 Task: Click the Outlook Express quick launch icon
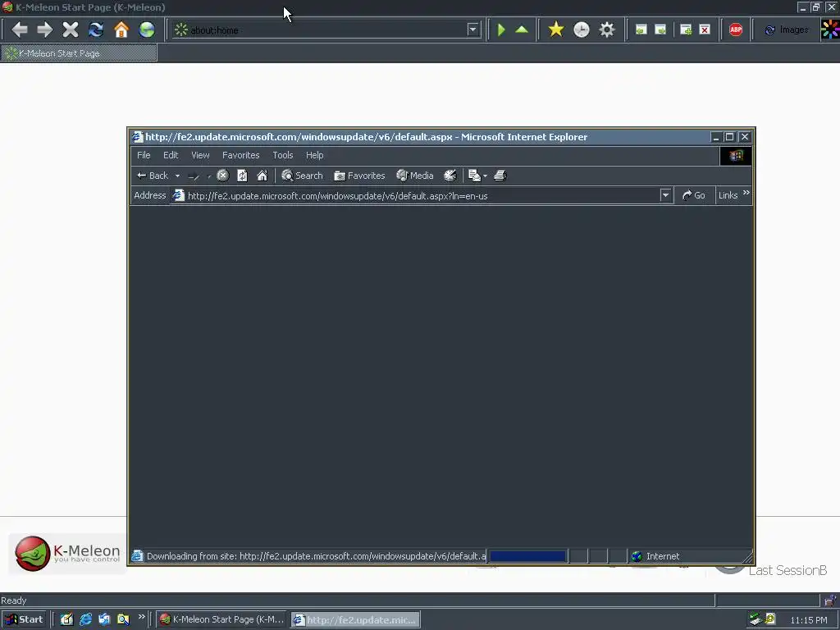click(104, 619)
